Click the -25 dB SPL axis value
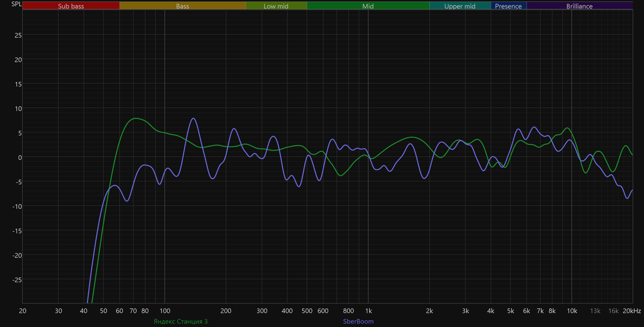This screenshot has width=644, height=327. pos(17,280)
